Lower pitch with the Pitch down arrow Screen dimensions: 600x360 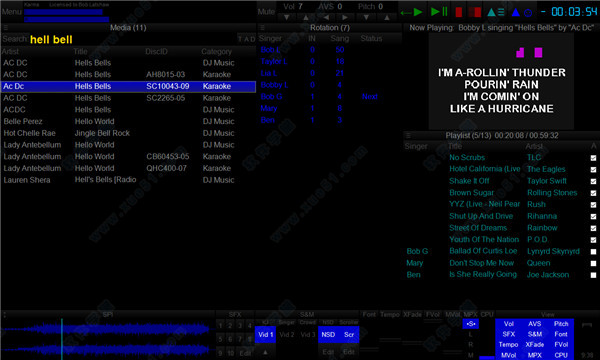click(x=366, y=17)
